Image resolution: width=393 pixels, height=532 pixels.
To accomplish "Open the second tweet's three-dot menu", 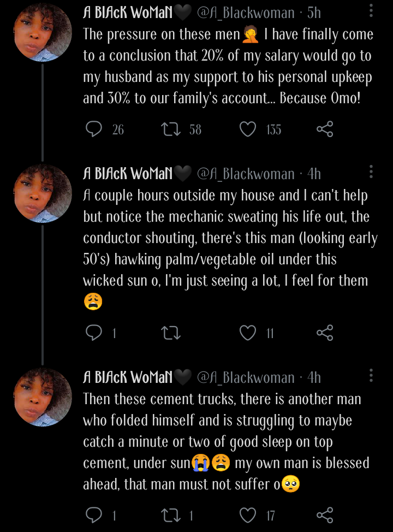I will (371, 172).
